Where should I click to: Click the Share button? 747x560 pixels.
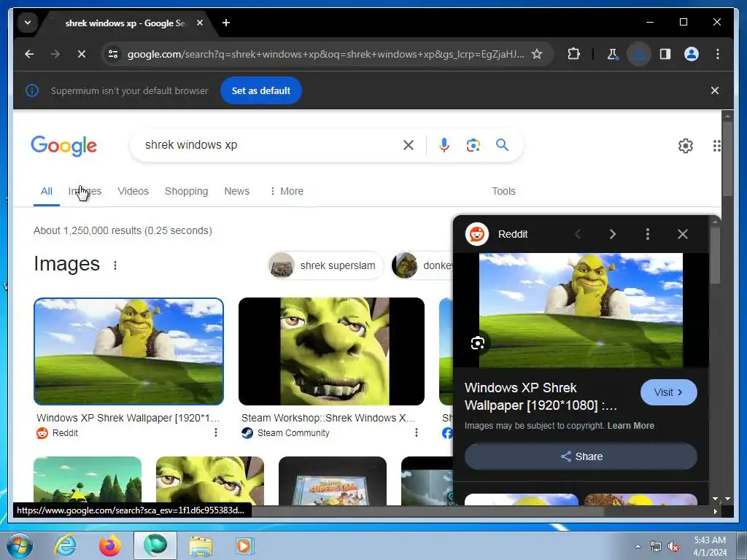click(x=581, y=456)
